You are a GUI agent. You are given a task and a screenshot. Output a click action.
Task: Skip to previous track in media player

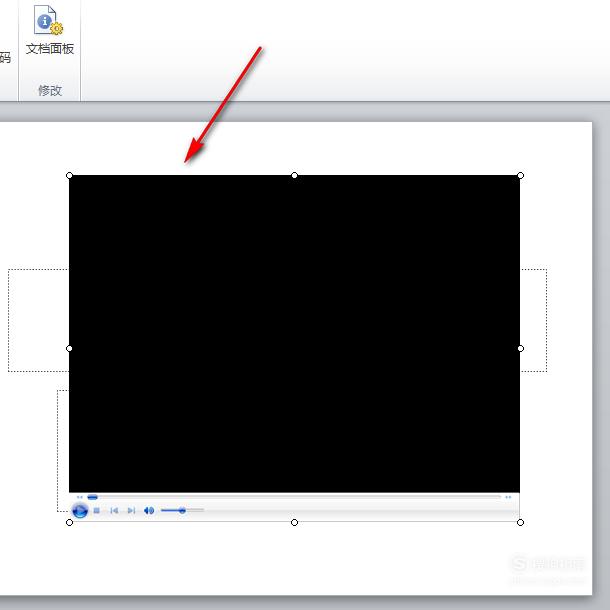pyautogui.click(x=114, y=510)
